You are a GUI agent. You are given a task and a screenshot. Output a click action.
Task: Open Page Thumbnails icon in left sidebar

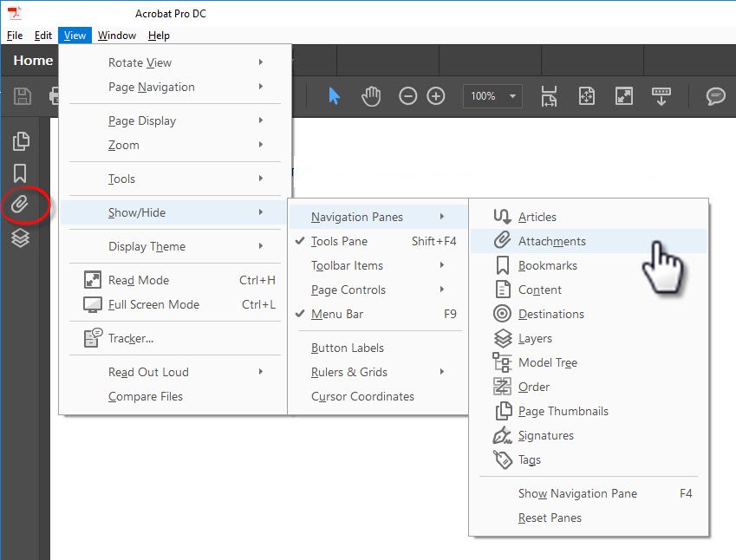(x=21, y=140)
